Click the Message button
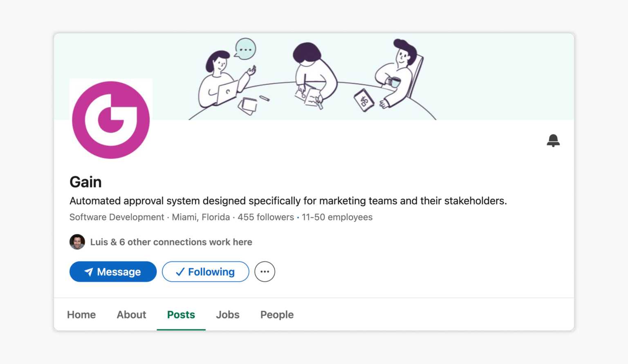Screen dimensions: 628x364 113,272
